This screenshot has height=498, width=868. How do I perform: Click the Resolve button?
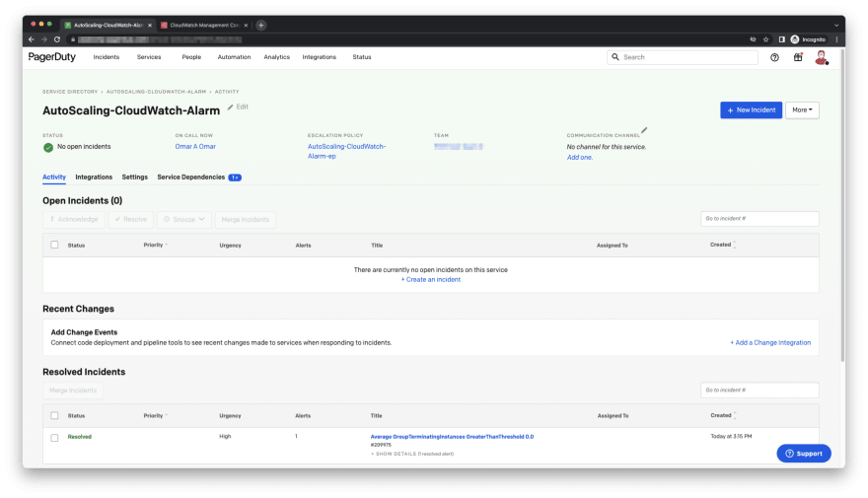tap(130, 220)
